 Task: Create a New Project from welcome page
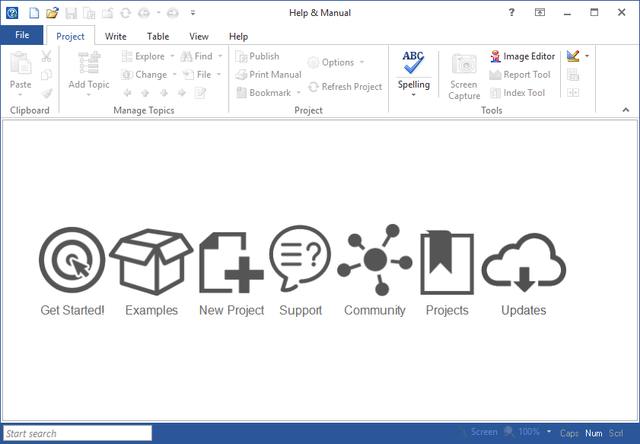pyautogui.click(x=231, y=261)
